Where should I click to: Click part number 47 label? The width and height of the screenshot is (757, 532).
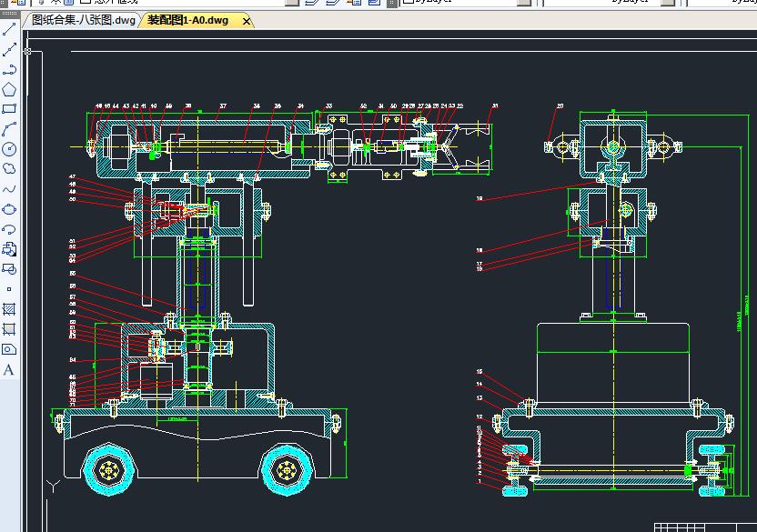pyautogui.click(x=73, y=177)
